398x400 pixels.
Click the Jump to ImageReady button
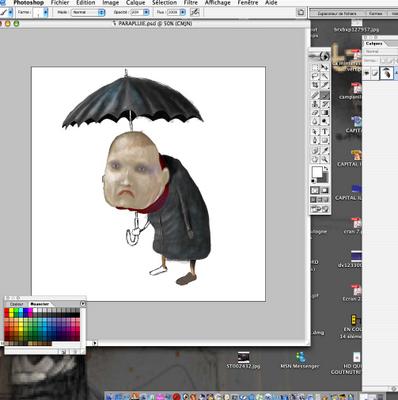point(320,210)
